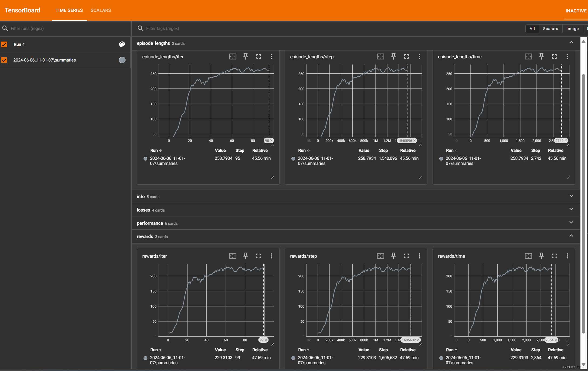Expand the losses cards group
Image resolution: width=588 pixels, height=371 pixels.
tap(571, 209)
